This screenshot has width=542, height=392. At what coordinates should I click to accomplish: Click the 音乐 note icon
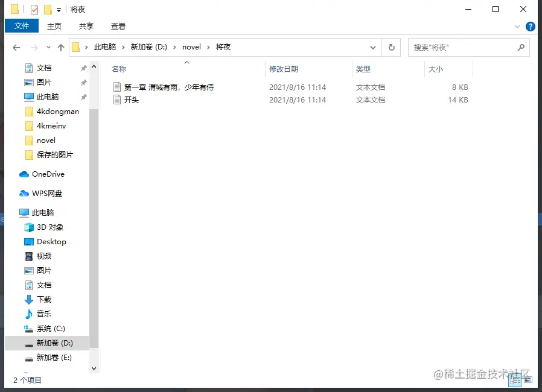tap(29, 314)
